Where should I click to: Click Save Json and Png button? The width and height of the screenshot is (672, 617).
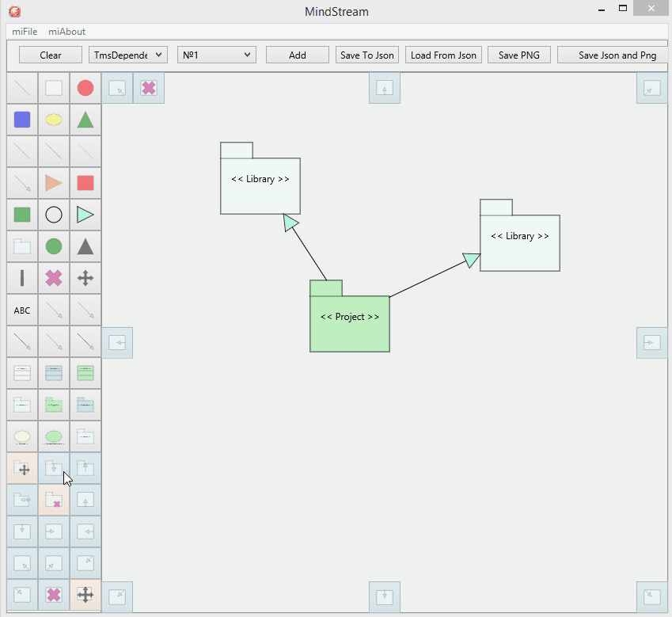point(613,55)
